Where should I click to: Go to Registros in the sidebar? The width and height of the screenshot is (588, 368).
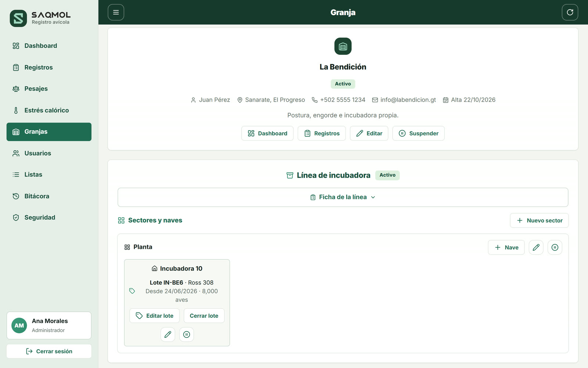[x=49, y=67]
